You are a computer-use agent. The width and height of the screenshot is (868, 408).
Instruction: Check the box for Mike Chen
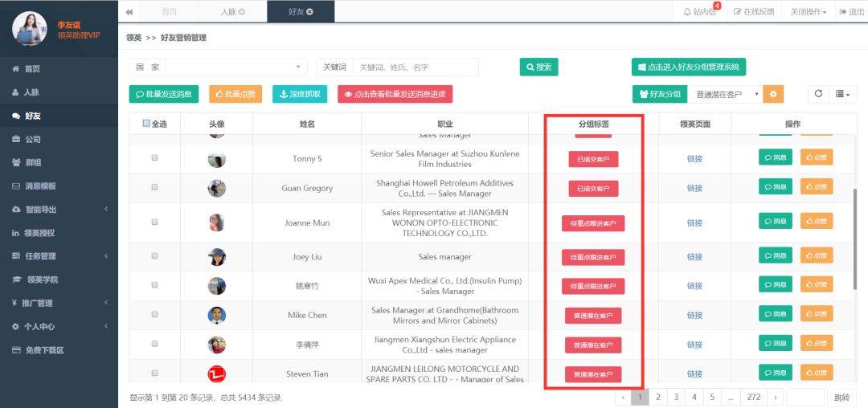click(x=154, y=314)
